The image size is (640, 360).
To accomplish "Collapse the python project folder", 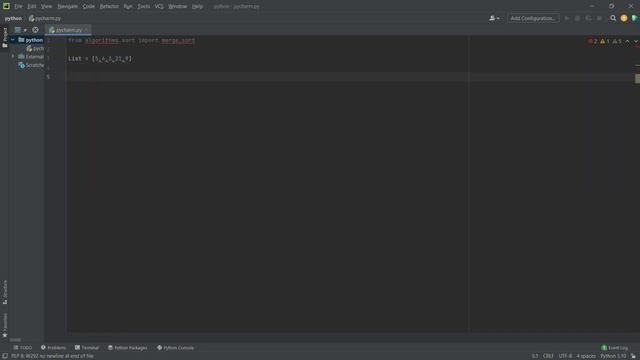I will 13,40.
